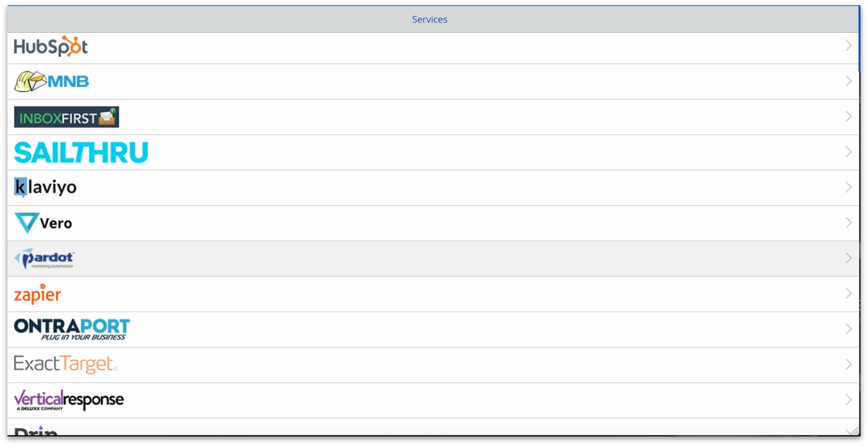Click the Klaviyo row chevron
Viewport: 868px width, 446px height.
(848, 187)
